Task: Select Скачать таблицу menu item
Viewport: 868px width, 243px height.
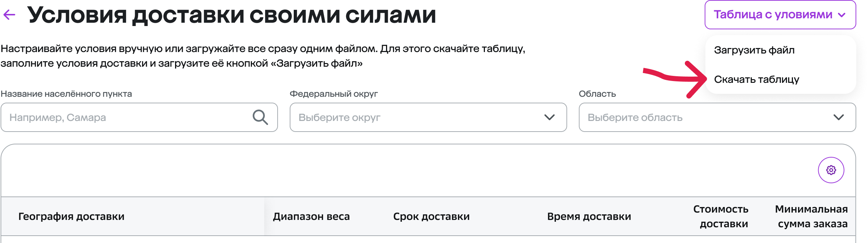Action: 757,79
